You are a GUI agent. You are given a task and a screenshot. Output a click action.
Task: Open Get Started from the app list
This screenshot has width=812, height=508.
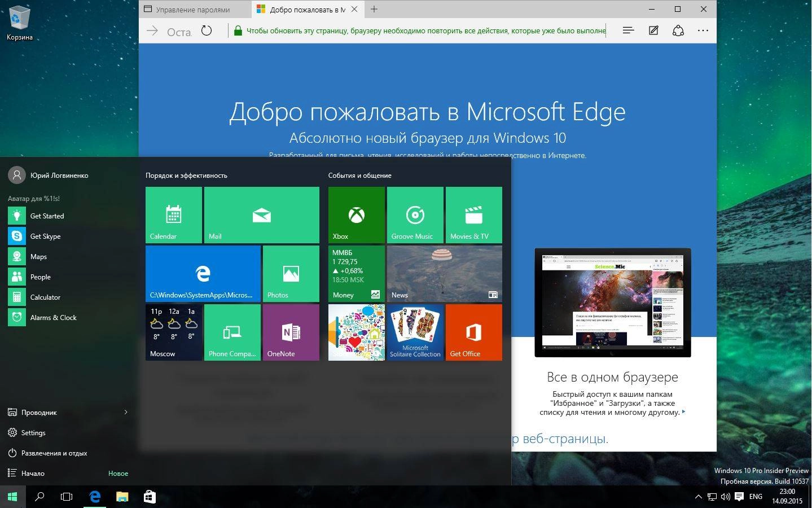68,216
